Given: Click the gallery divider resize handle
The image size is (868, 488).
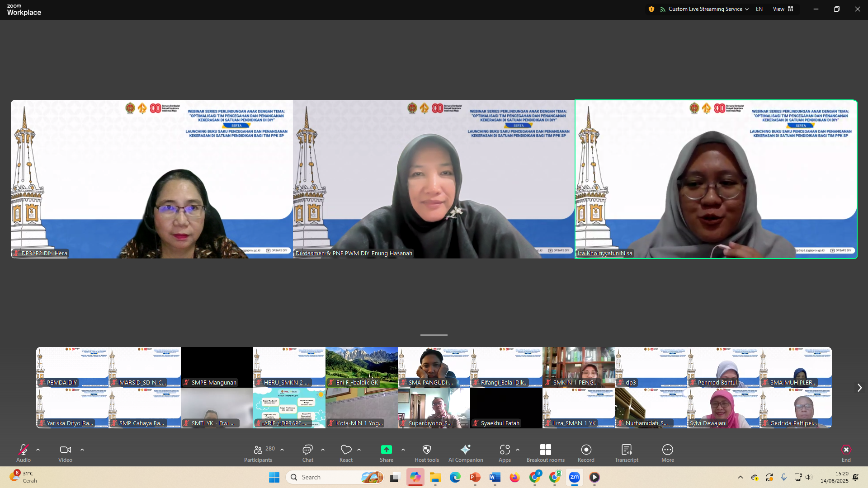Looking at the screenshot, I should tap(434, 335).
